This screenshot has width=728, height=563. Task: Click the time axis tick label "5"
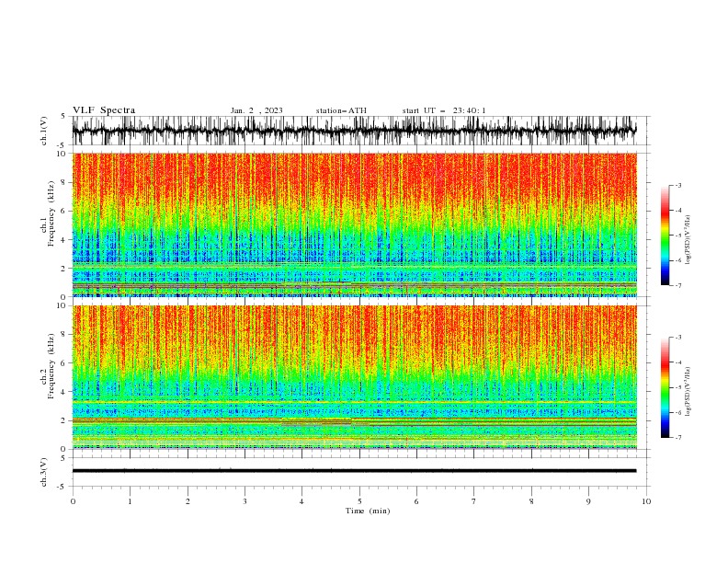pyautogui.click(x=359, y=501)
